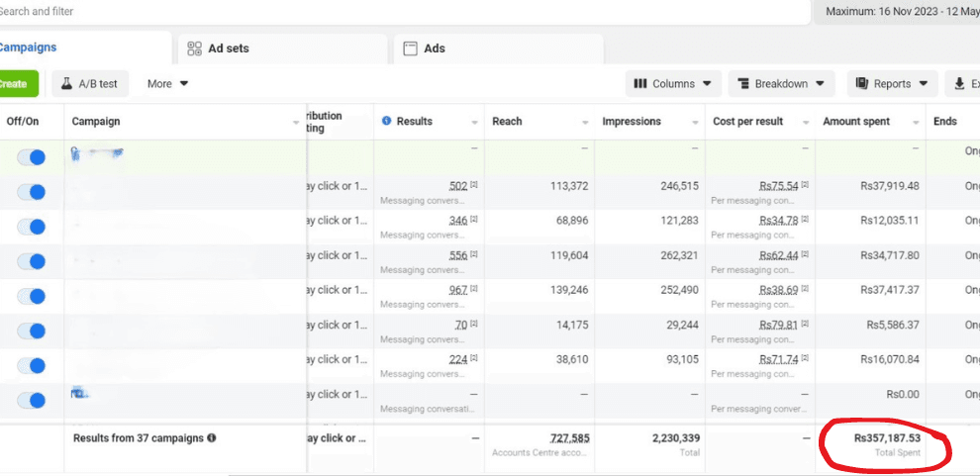
Task: Click the Ad sets grid icon
Action: 195,48
